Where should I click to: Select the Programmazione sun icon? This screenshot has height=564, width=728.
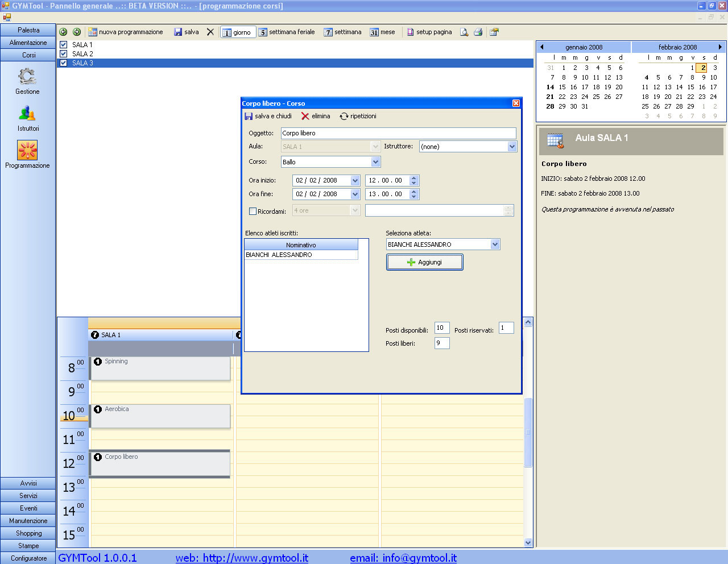tap(27, 151)
